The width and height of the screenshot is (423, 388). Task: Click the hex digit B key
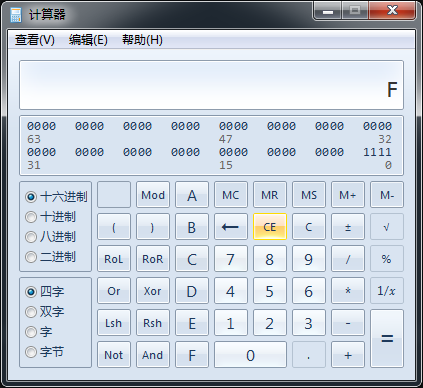pyautogui.click(x=192, y=227)
